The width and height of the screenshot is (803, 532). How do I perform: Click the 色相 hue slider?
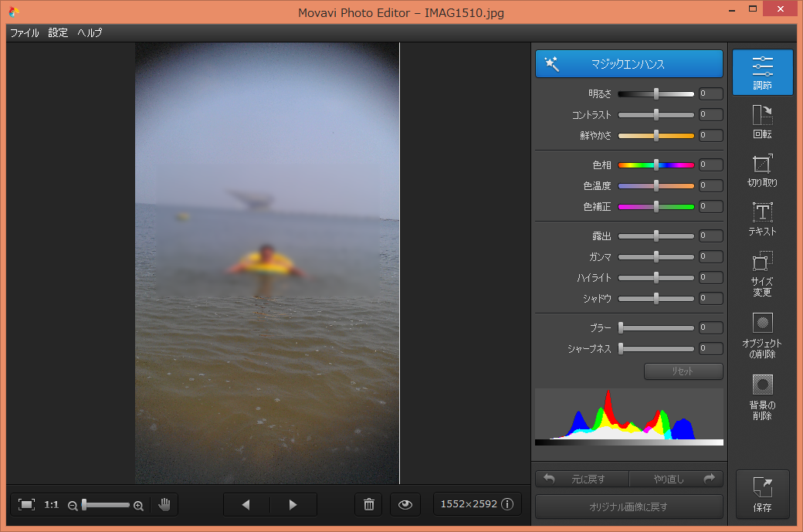click(656, 165)
